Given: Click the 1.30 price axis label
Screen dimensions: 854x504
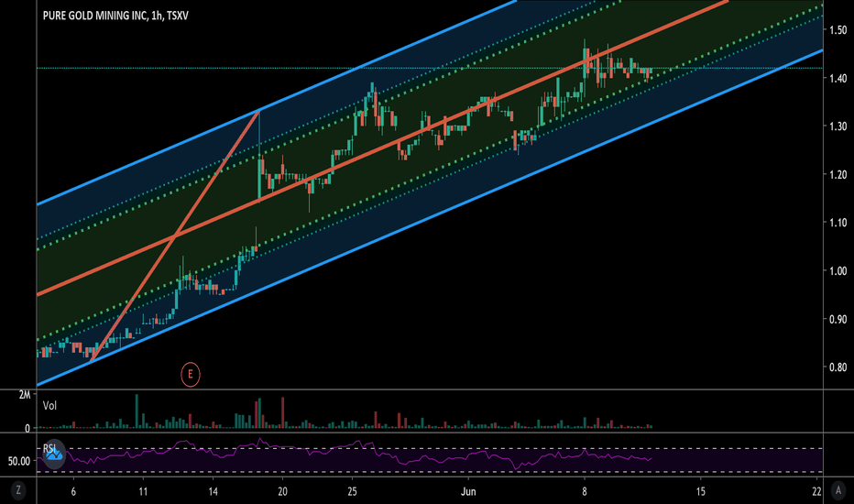Looking at the screenshot, I should (838, 126).
